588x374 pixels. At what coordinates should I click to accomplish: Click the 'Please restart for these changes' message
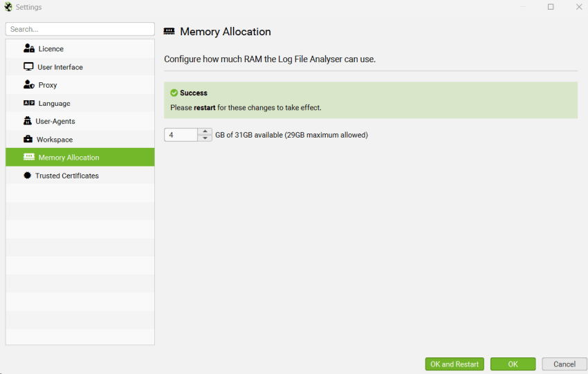pyautogui.click(x=246, y=108)
